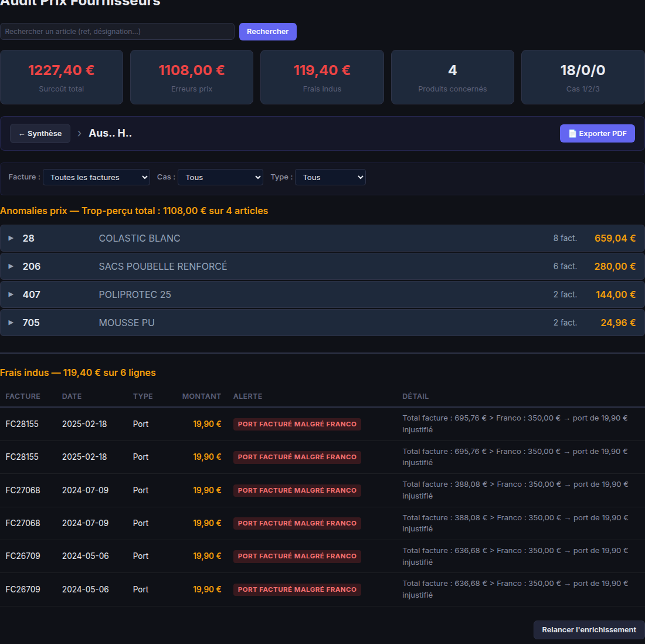Viewport: 645px width, 644px height.
Task: Expand the MOUSSE PU row arrow
Action: point(11,323)
